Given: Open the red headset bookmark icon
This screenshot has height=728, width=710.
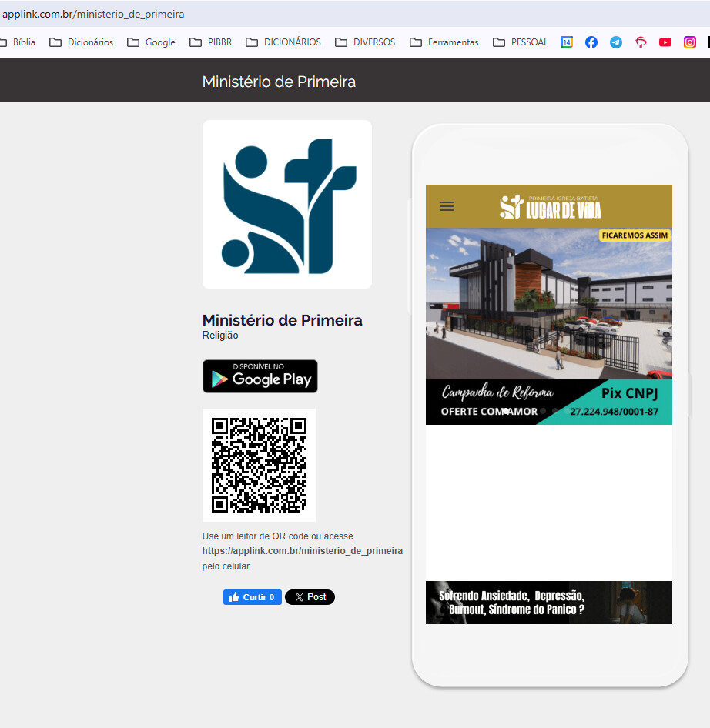Looking at the screenshot, I should (641, 42).
